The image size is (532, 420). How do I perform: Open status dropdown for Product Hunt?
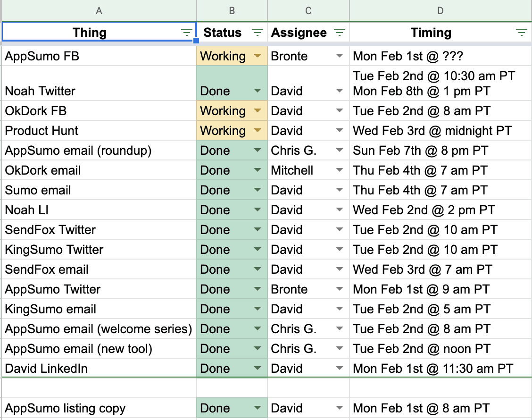pos(258,130)
